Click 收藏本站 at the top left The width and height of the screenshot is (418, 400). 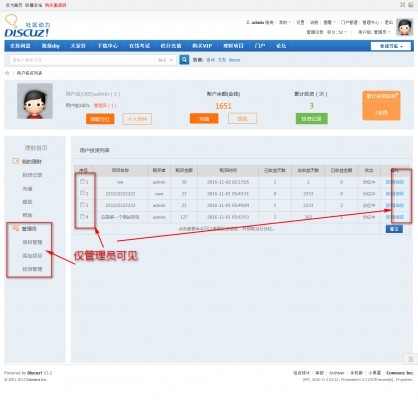coord(34,5)
